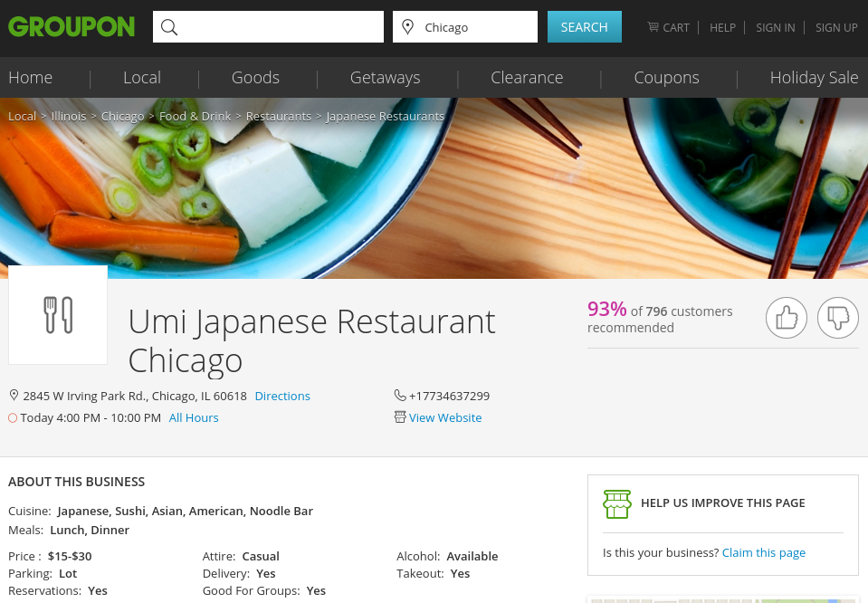Click the Umi Japanese Restaurant Chicago title
This screenshot has width=868, height=603.
[x=311, y=340]
